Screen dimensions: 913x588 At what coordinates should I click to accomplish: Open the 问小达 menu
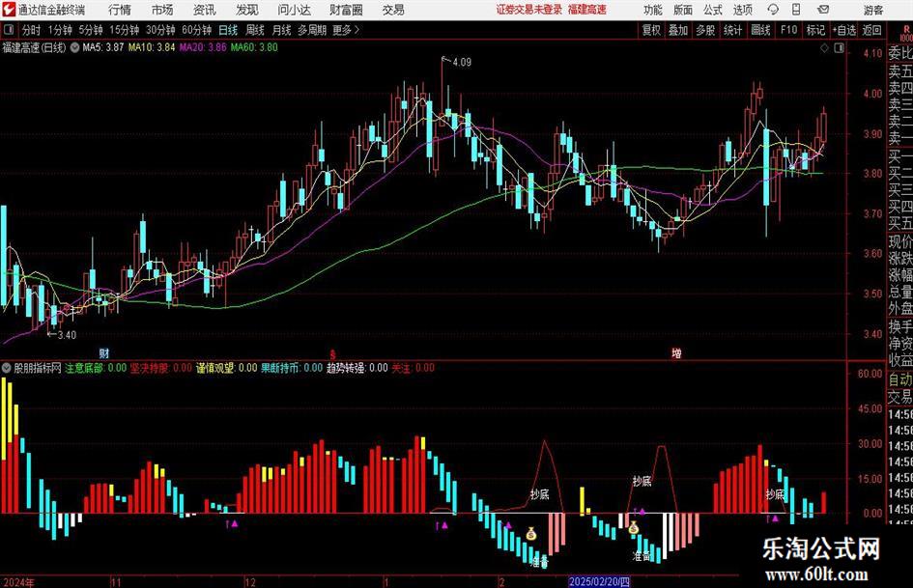point(294,10)
